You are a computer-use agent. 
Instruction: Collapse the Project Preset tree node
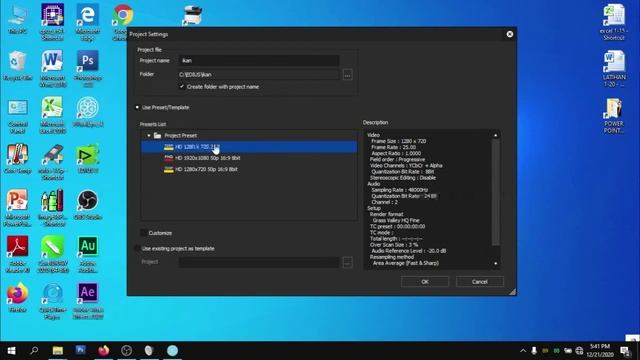click(149, 135)
